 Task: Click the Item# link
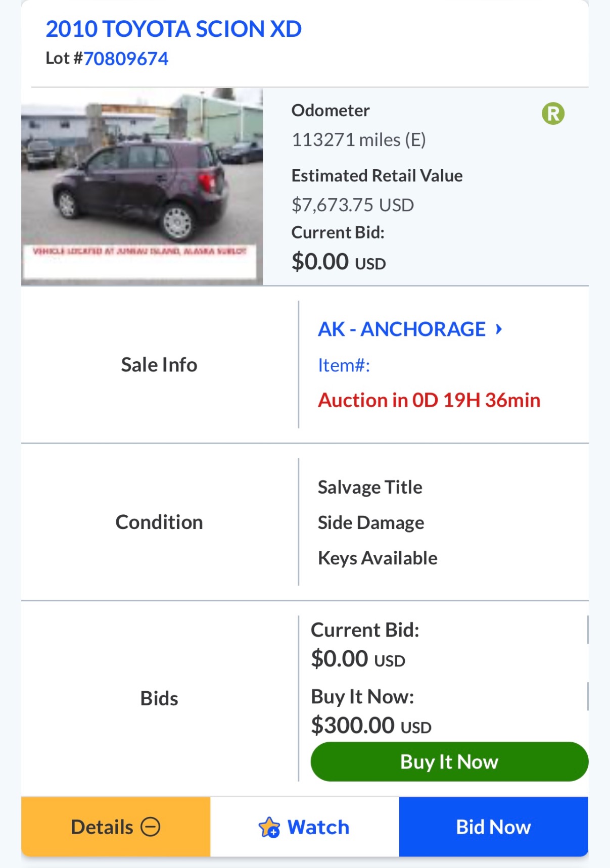click(344, 365)
